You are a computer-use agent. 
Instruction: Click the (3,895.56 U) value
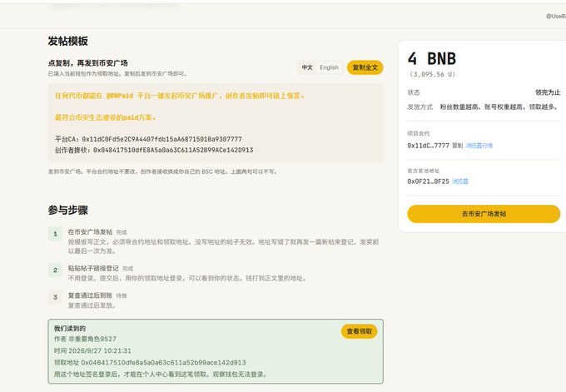(x=432, y=74)
